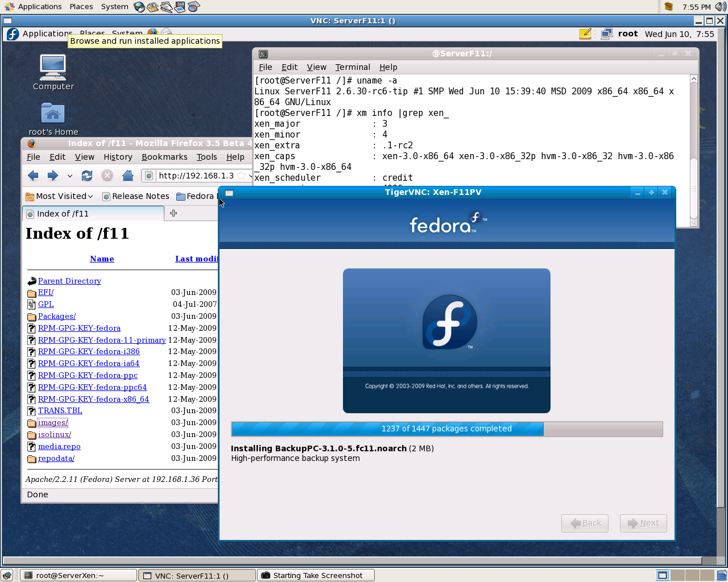
Task: Launch the presentation launcher in host panel
Action: pyautogui.click(x=180, y=7)
